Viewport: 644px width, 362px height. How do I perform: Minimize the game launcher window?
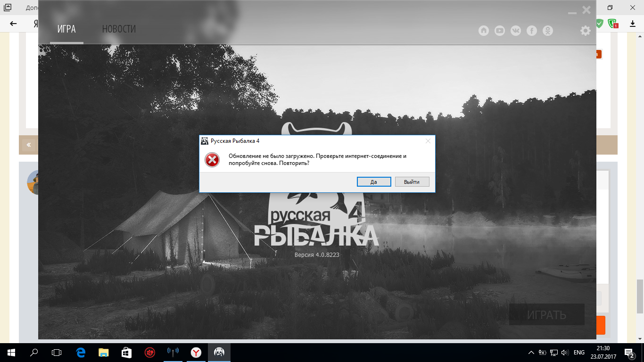coord(572,13)
